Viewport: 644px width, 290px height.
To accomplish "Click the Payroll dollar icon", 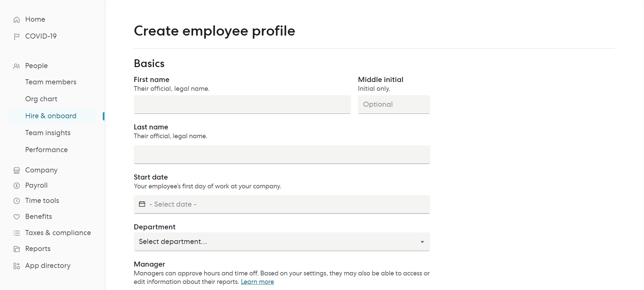I will 17,186.
